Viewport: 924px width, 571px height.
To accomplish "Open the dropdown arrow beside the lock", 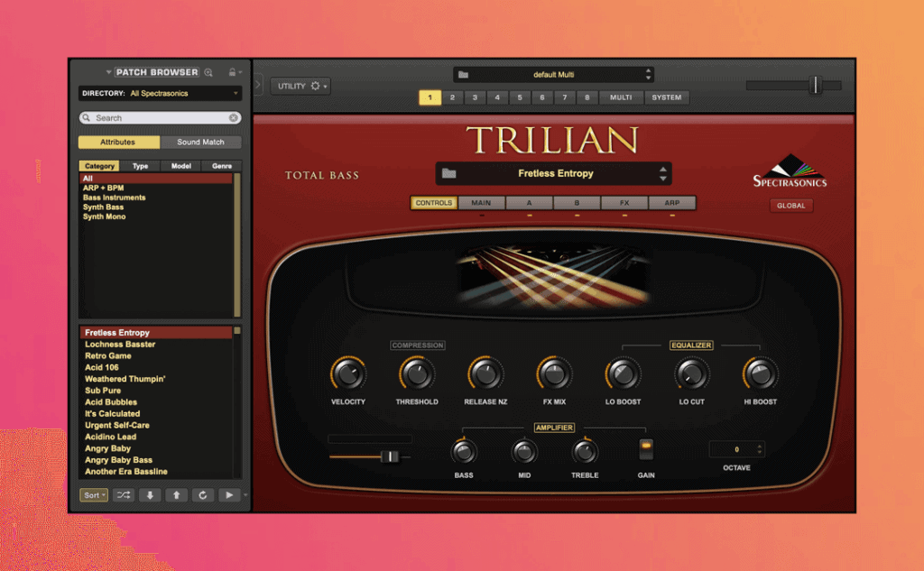I will point(240,72).
